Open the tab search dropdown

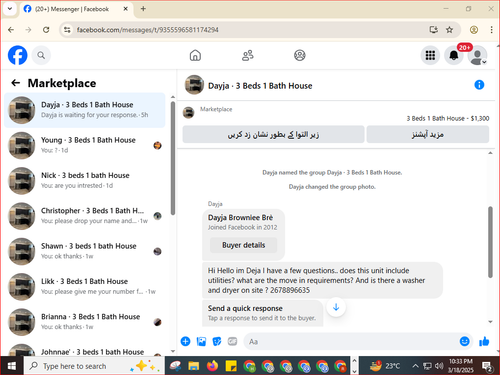click(x=10, y=9)
